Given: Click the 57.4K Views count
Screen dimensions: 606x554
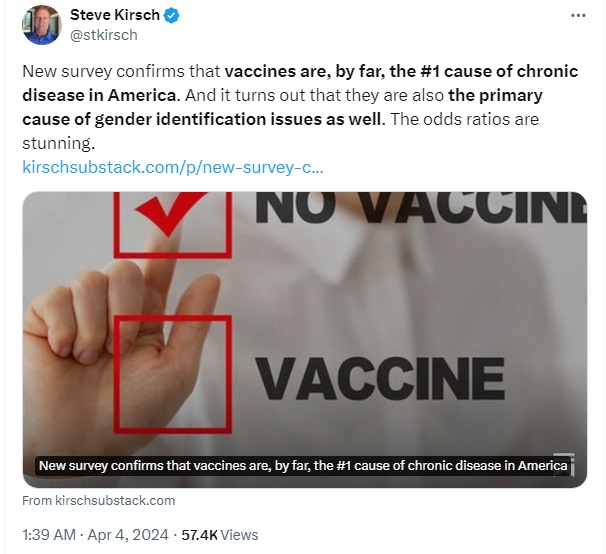Looking at the screenshot, I should coord(220,535).
